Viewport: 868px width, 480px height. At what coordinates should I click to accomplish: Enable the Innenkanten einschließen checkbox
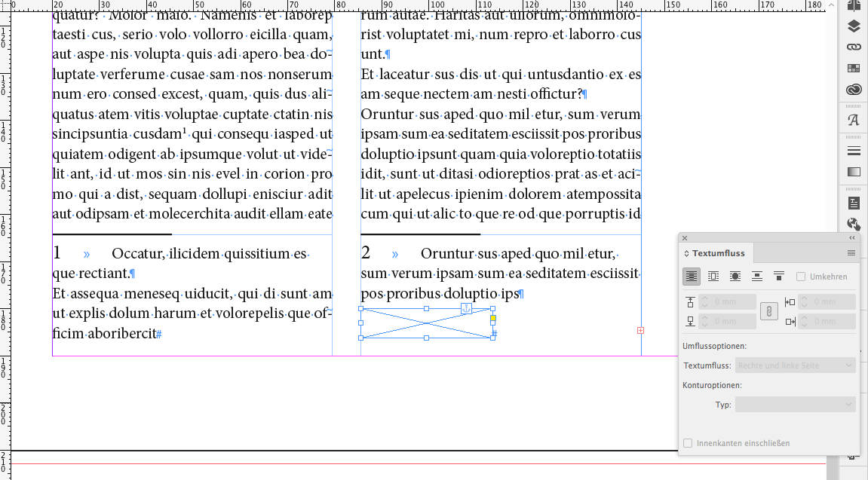[688, 443]
